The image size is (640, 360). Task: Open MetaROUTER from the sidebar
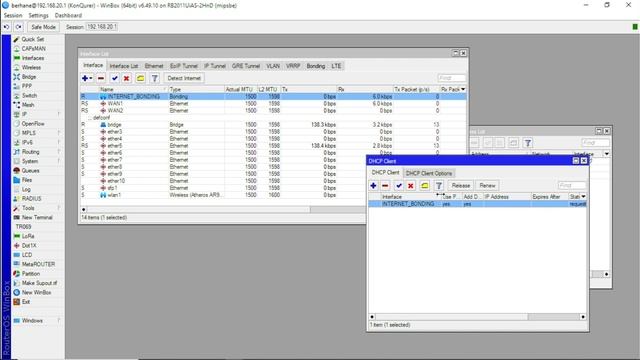38,264
